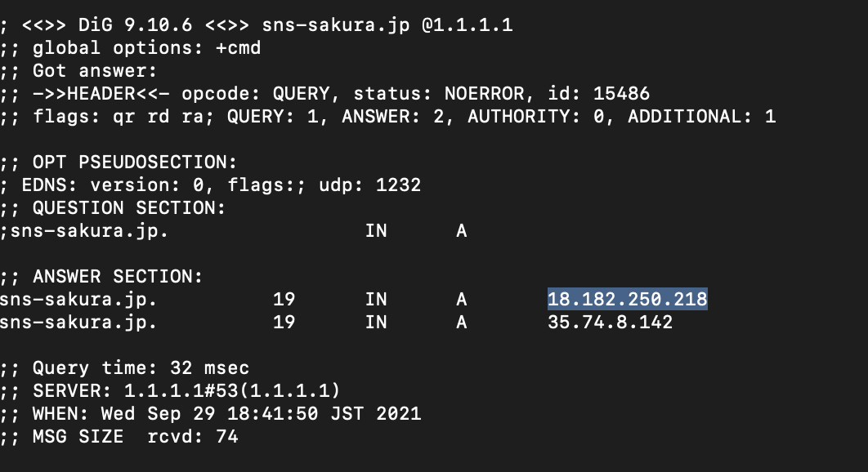Click the highlighted IP address 18.182.250.218

click(627, 300)
